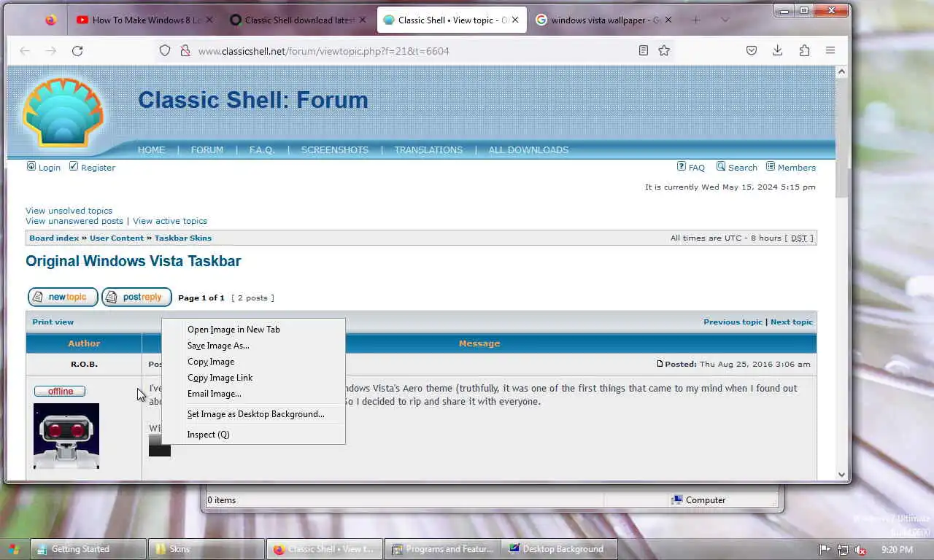Go to Next topic
The width and height of the screenshot is (934, 560).
coord(792,322)
